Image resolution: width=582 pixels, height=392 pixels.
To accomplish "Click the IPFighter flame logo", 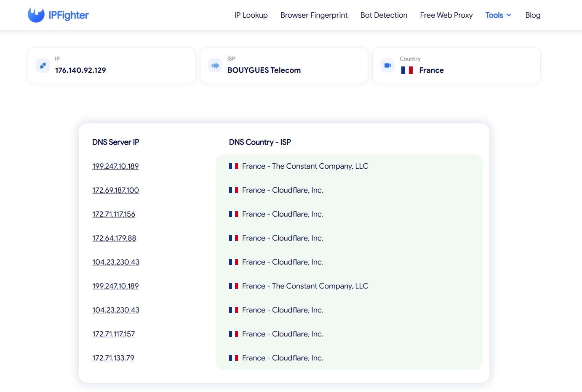I will pos(36,15).
